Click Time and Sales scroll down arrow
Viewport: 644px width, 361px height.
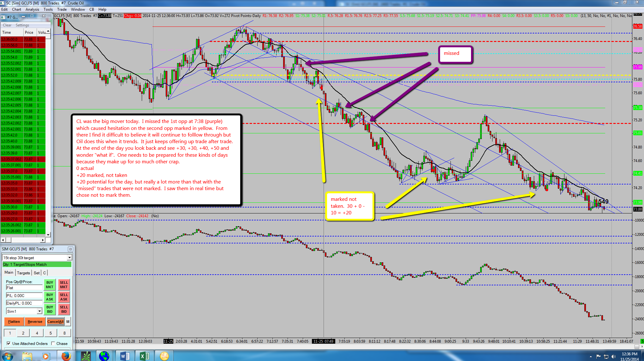pyautogui.click(x=48, y=235)
